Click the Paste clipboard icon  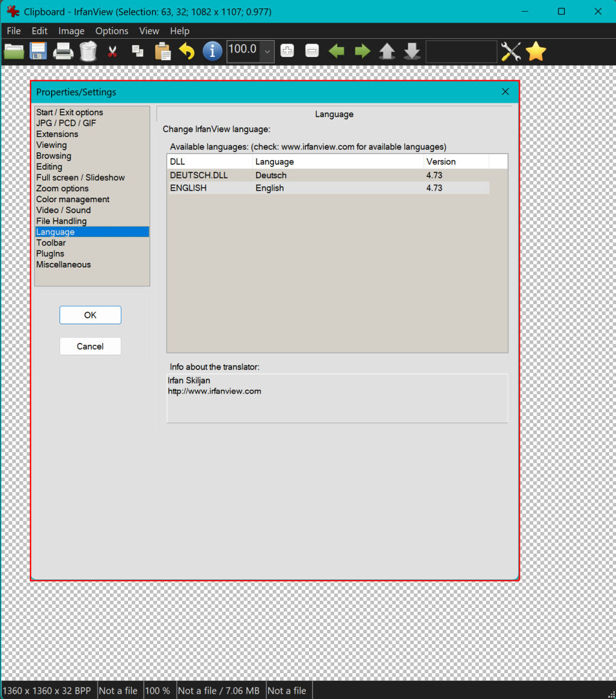tap(162, 51)
